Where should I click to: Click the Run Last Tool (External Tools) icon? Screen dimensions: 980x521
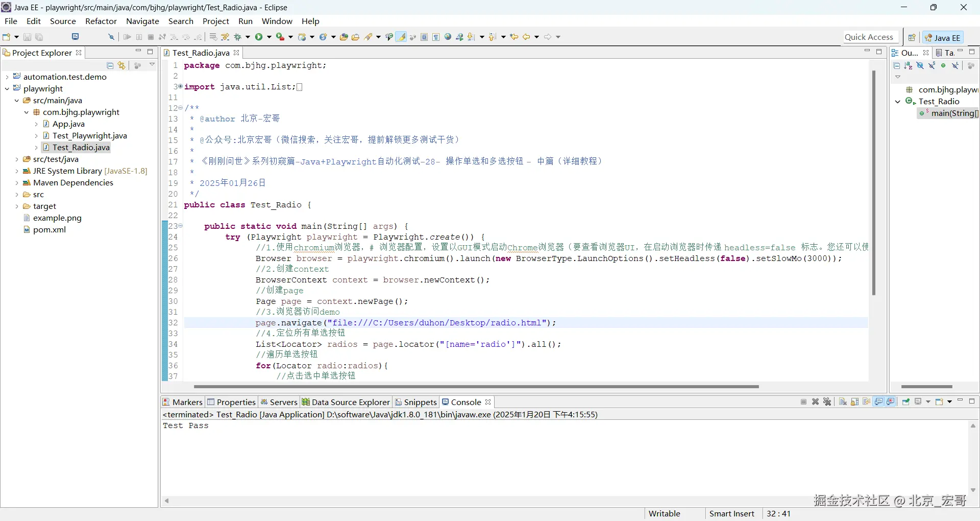tap(280, 37)
